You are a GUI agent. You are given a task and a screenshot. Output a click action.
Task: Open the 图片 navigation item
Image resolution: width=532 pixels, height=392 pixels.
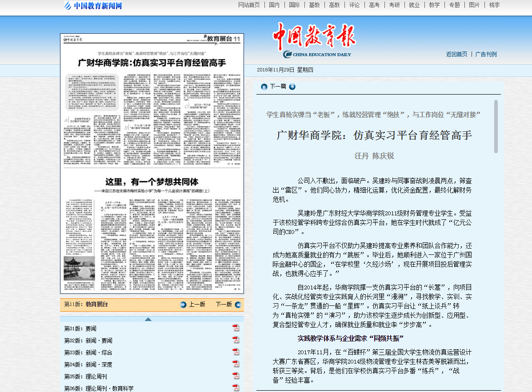(x=474, y=5)
